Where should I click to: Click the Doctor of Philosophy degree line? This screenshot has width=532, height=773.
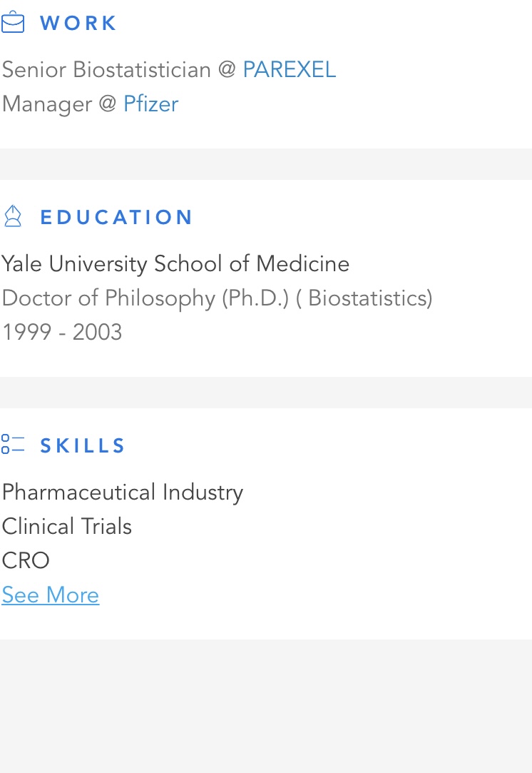[x=218, y=298]
